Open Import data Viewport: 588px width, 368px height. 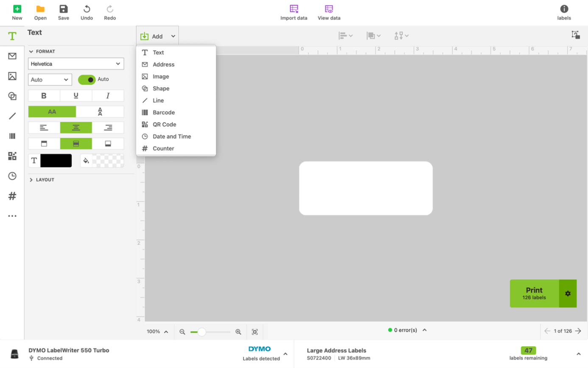(294, 13)
